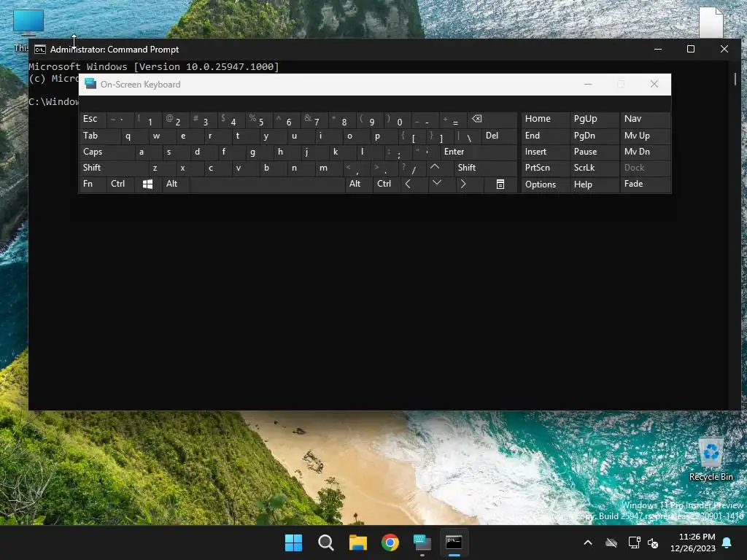Tap the Tab key

point(99,136)
